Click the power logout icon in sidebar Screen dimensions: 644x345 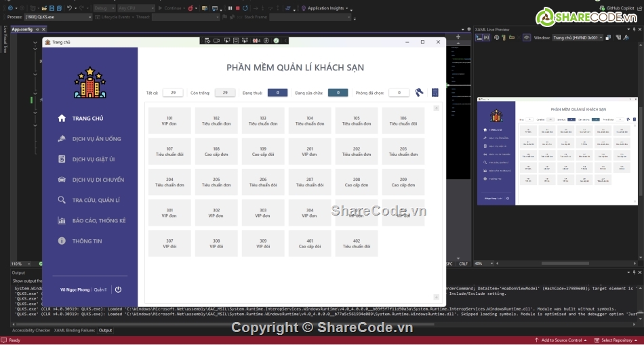point(118,289)
